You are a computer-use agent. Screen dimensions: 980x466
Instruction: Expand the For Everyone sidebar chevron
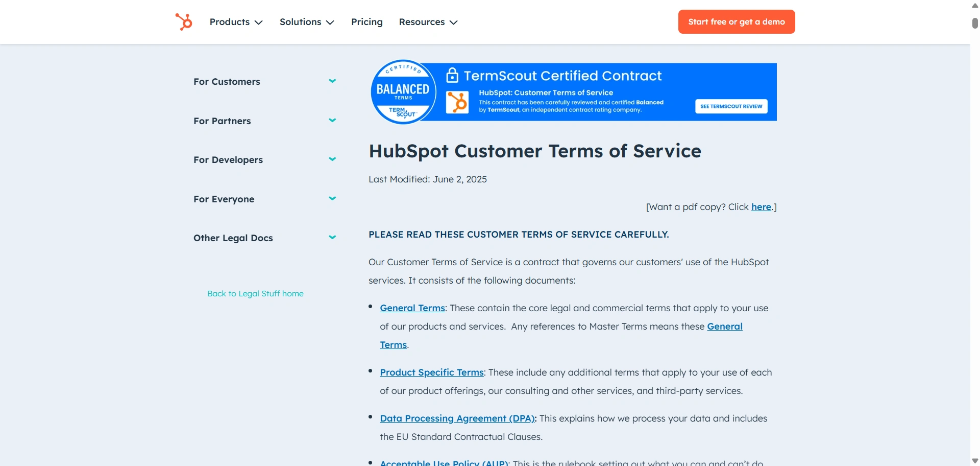click(x=332, y=199)
